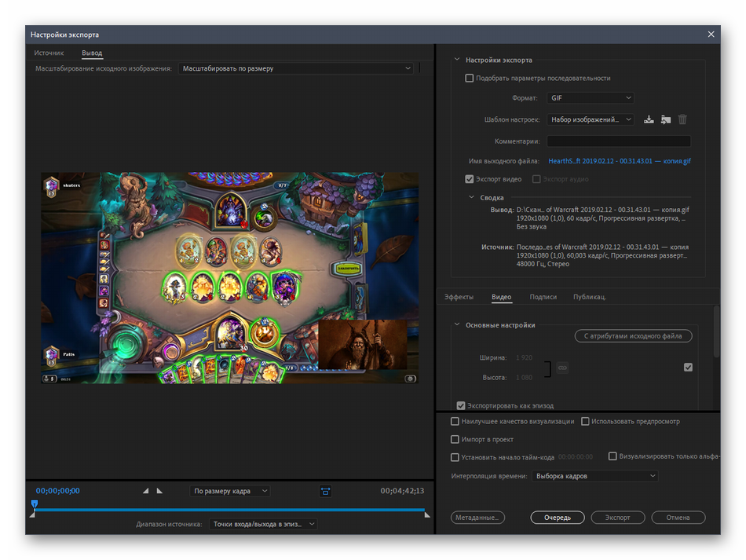Click the Set Out Point triangle
746x560 pixels.
(x=159, y=491)
